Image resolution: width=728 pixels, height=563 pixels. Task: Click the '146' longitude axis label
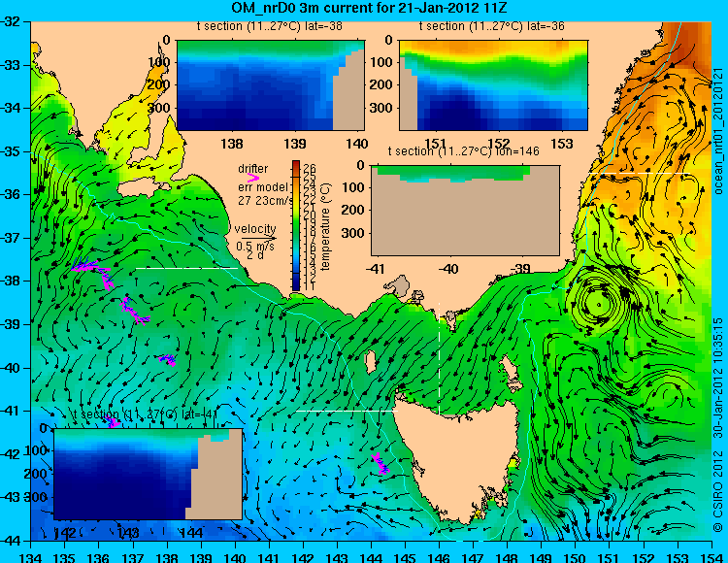pos(439,557)
